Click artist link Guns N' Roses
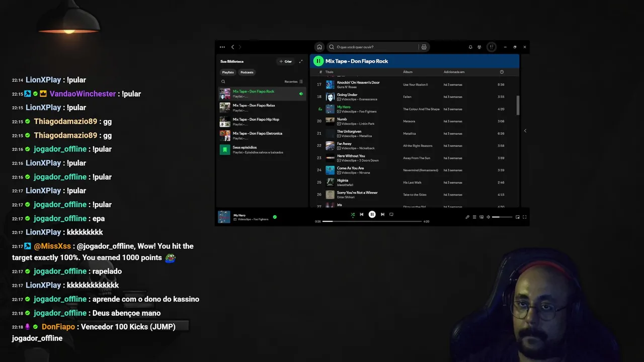644x362 pixels. (x=347, y=87)
